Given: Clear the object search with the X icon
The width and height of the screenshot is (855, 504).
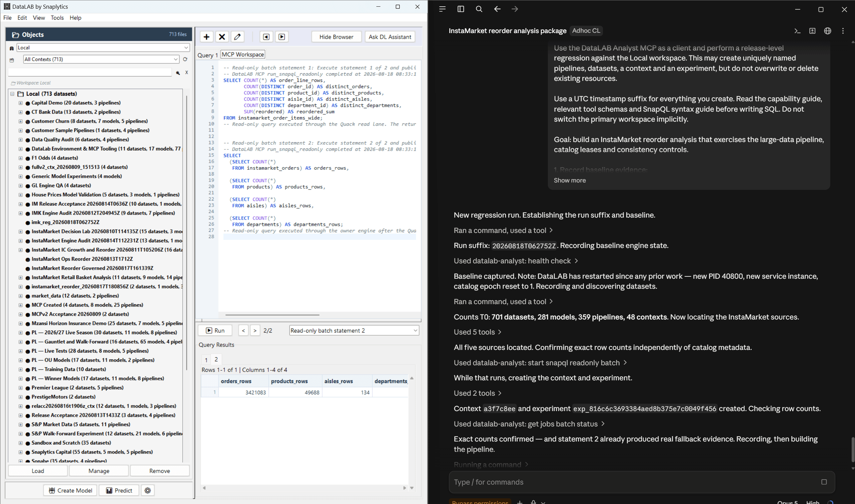Looking at the screenshot, I should [187, 72].
